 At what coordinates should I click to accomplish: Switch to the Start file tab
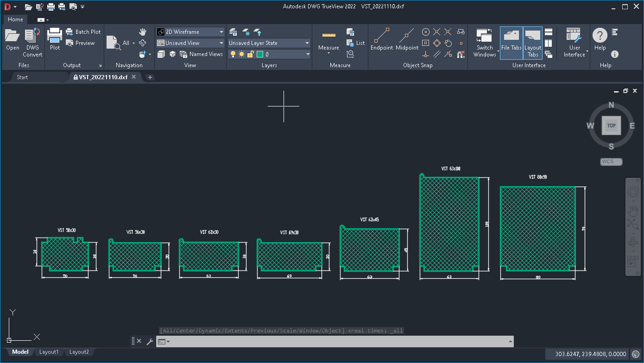[22, 77]
